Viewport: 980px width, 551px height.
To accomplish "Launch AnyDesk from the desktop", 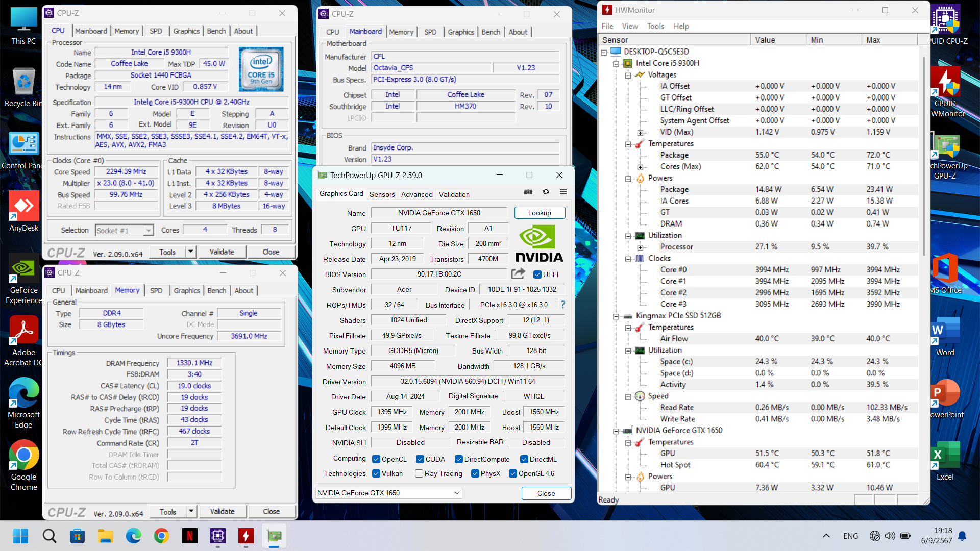I will click(x=23, y=212).
